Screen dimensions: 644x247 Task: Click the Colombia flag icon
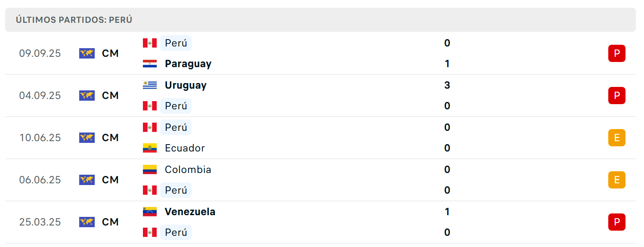coord(150,170)
